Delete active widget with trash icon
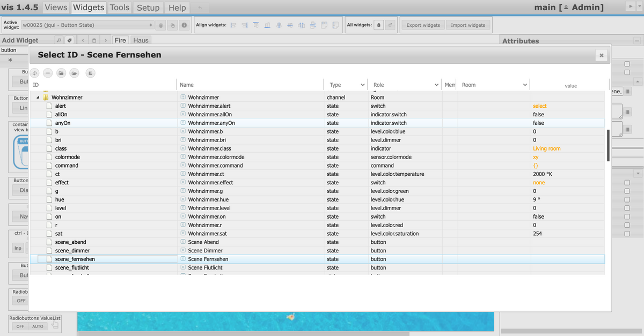This screenshot has height=336, width=644. pyautogui.click(x=160, y=25)
